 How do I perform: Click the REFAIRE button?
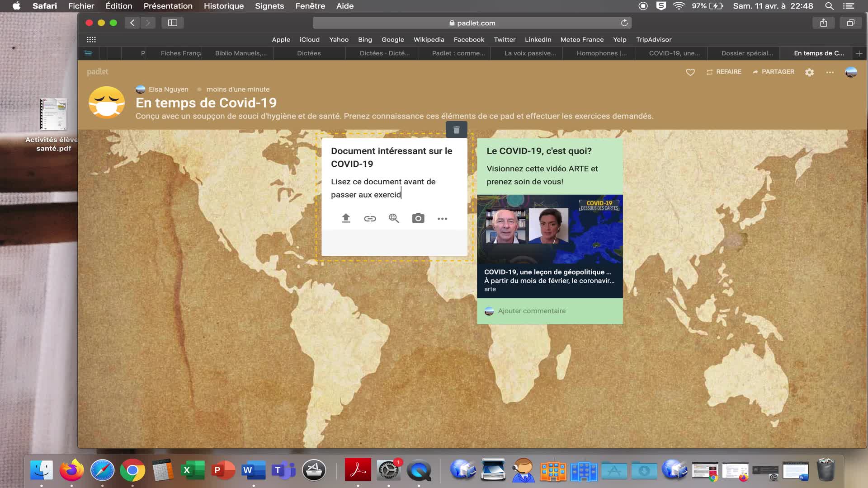[724, 72]
